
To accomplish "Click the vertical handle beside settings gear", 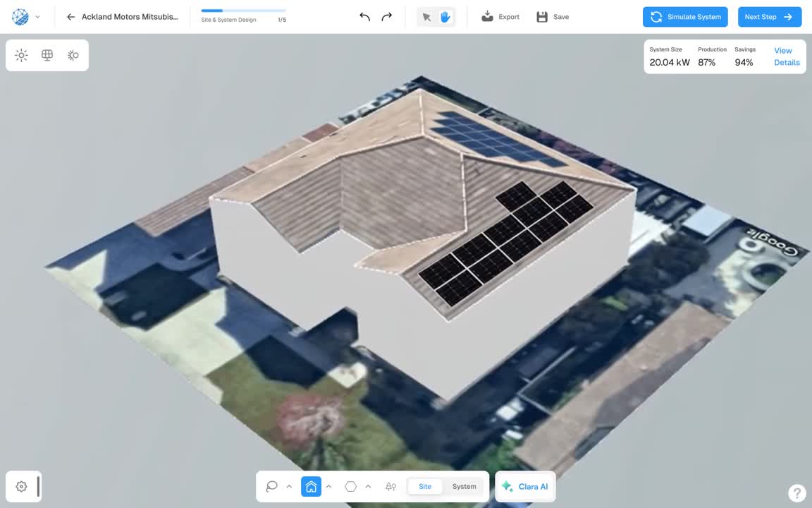I will (38, 487).
